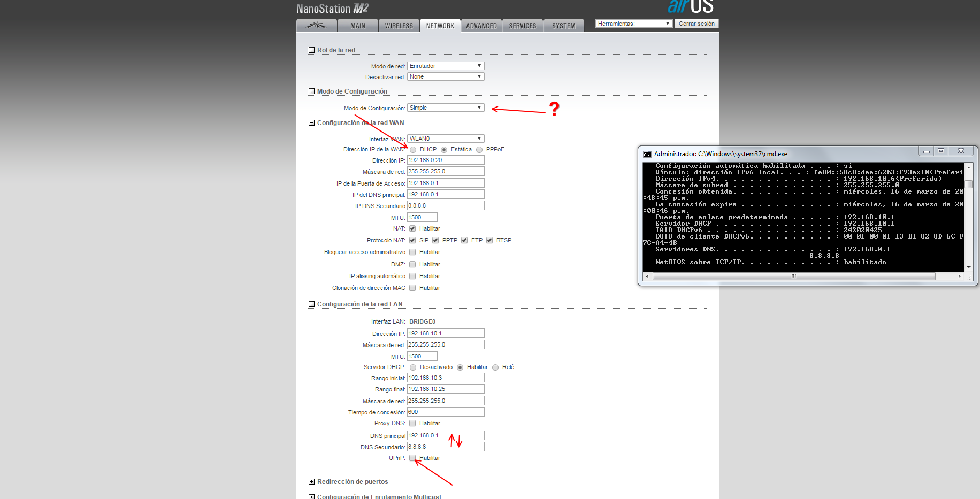Click the Cerrar sesión button
The height and width of the screenshot is (499, 980).
click(696, 24)
